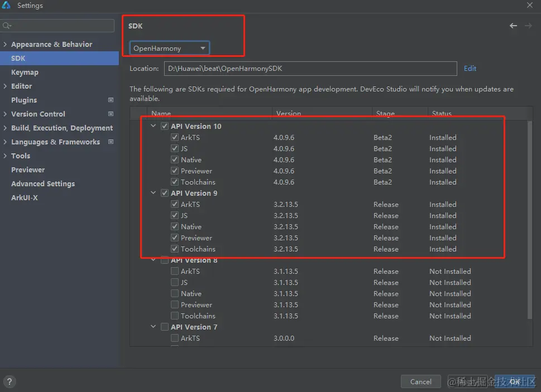Viewport: 541px width, 392px height.
Task: Click the back navigation arrow
Action: click(x=513, y=26)
